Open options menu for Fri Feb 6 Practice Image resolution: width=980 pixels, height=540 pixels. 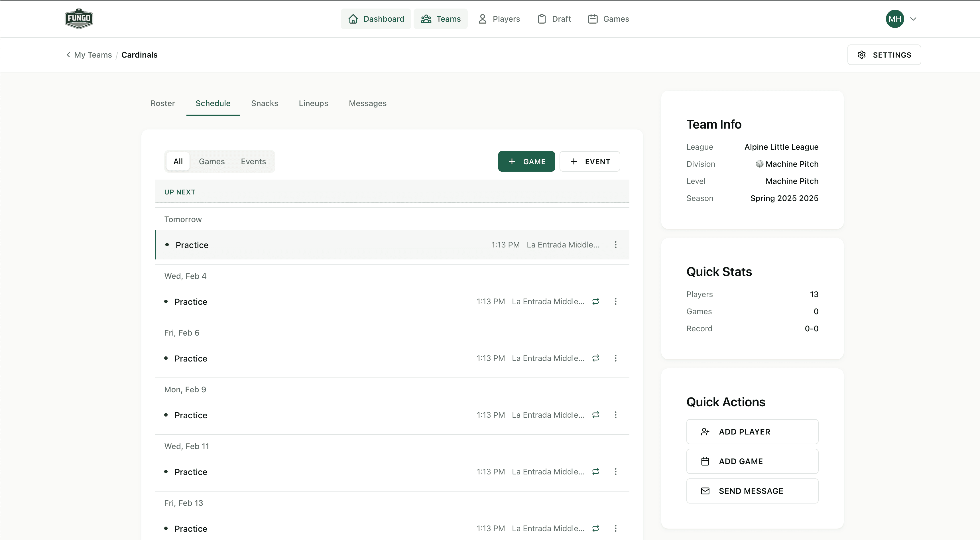pyautogui.click(x=615, y=358)
